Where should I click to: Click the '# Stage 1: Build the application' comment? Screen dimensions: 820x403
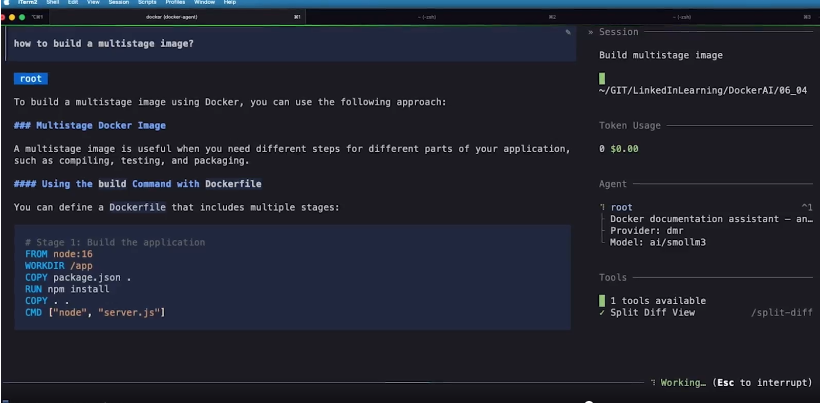pos(115,243)
